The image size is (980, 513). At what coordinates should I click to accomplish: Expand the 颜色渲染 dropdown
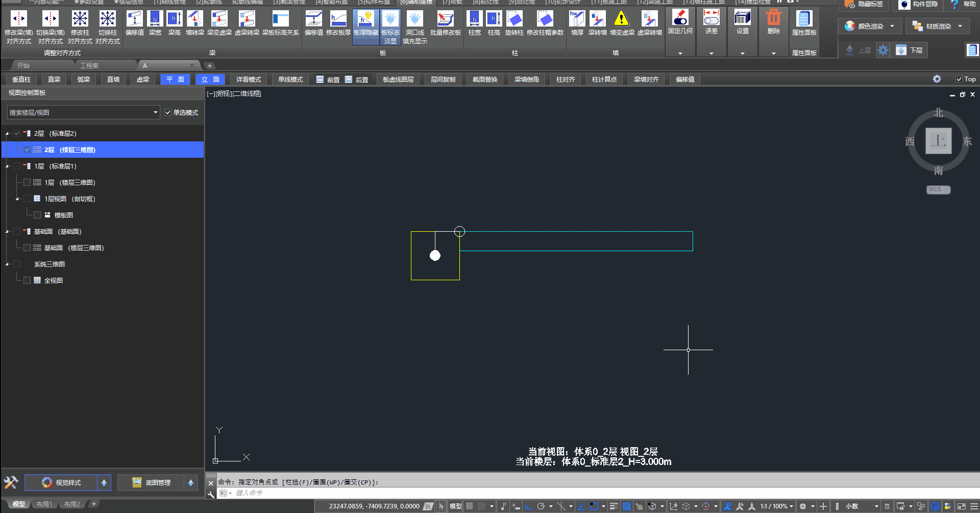click(892, 26)
